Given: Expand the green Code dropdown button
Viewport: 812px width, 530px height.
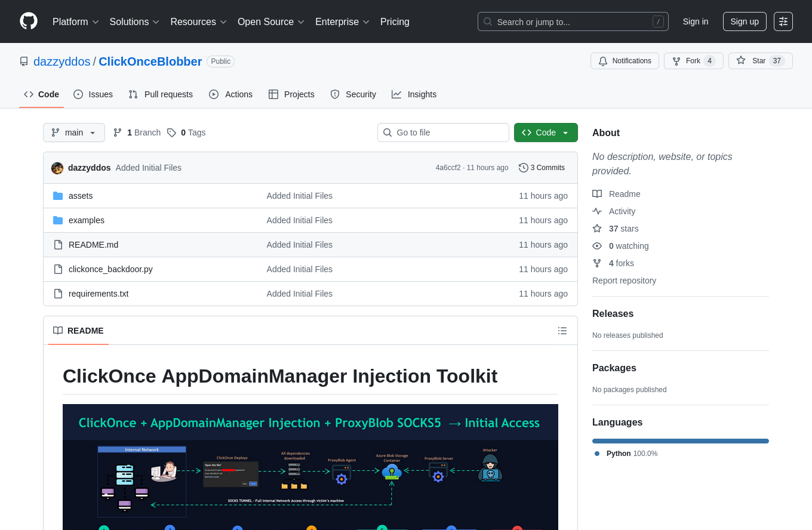Looking at the screenshot, I should click(546, 132).
